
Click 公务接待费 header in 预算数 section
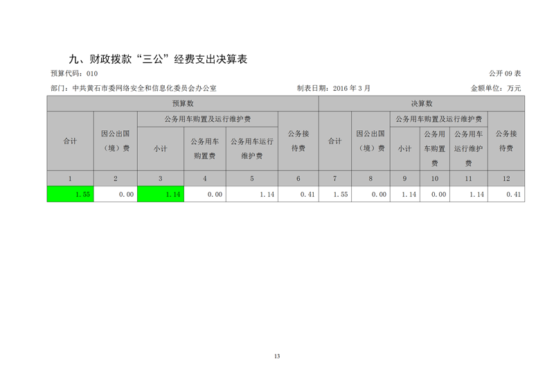click(298, 141)
